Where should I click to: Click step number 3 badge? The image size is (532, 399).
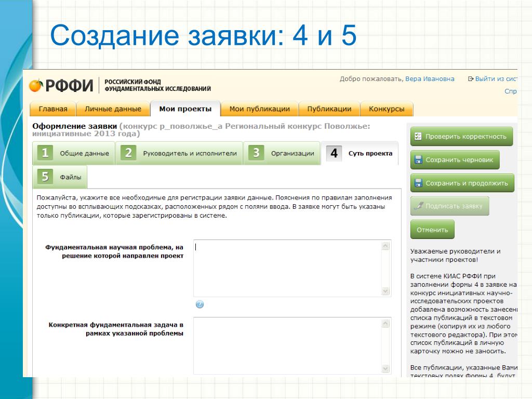coord(256,153)
